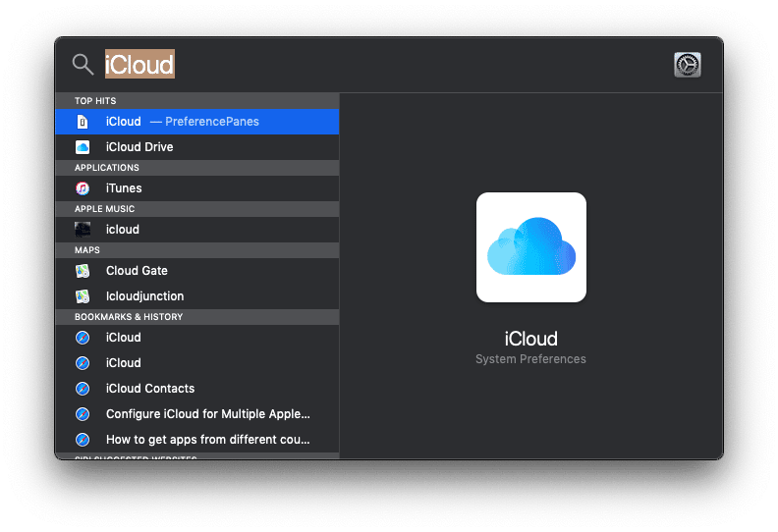Viewport: 778px width, 532px height.
Task: Click Safari icon beside iCloud Contacts
Action: click(83, 389)
